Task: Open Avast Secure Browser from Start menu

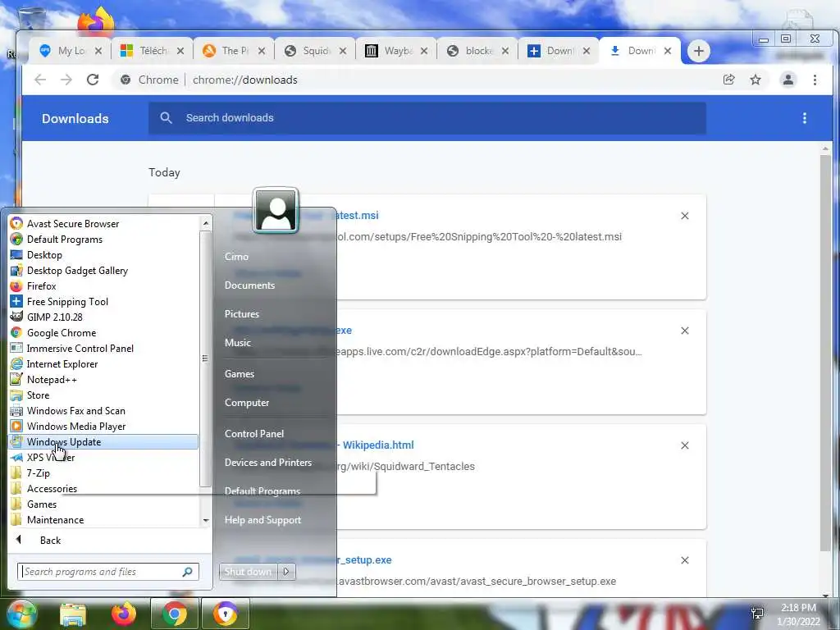Action: 73,223
